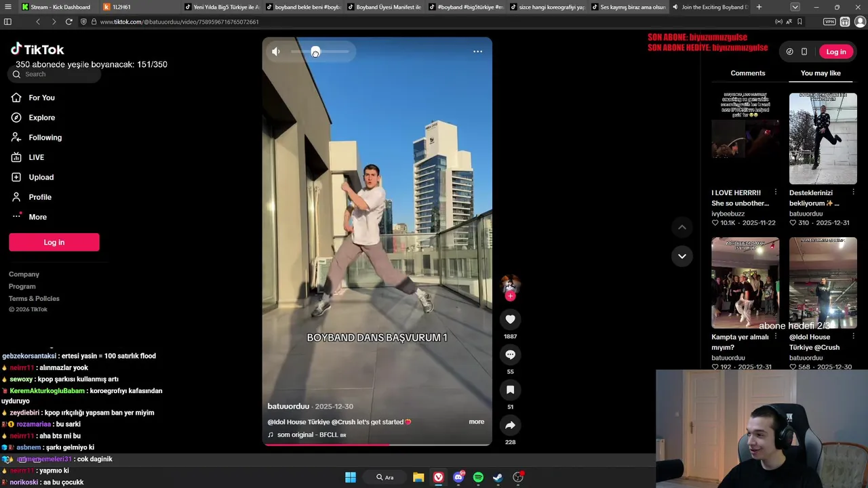Open the Get app phone icon
Image resolution: width=868 pixels, height=488 pixels.
804,52
